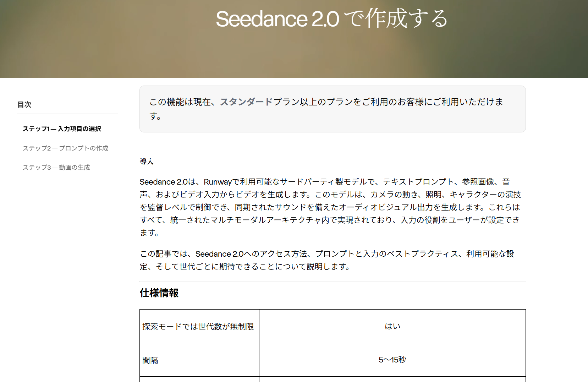Select the 5〜15秒 duration cell

[392, 360]
